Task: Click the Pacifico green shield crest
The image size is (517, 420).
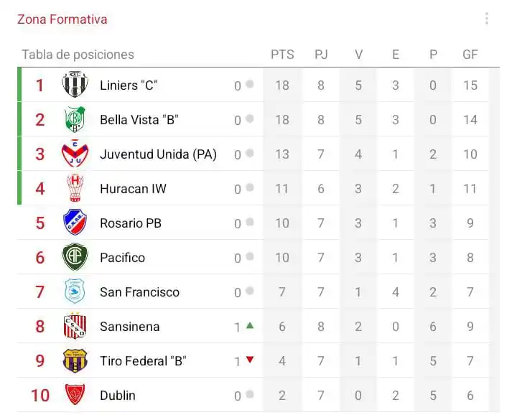Action: coord(75,257)
